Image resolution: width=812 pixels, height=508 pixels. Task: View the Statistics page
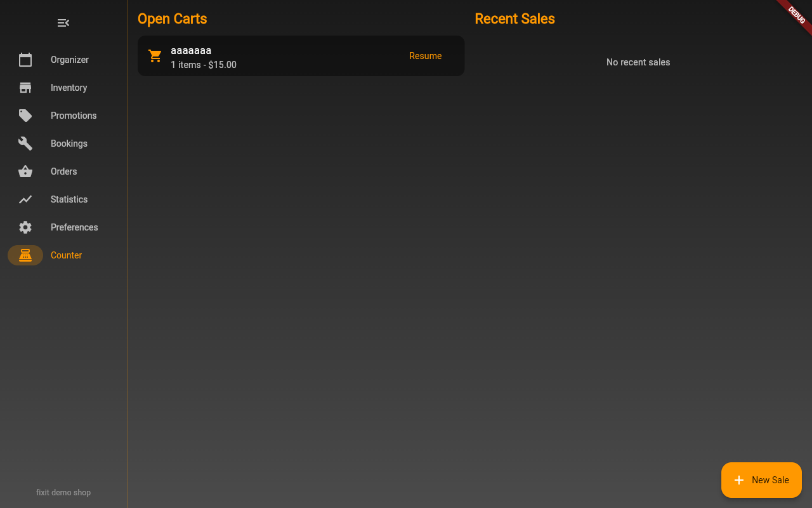(x=69, y=199)
